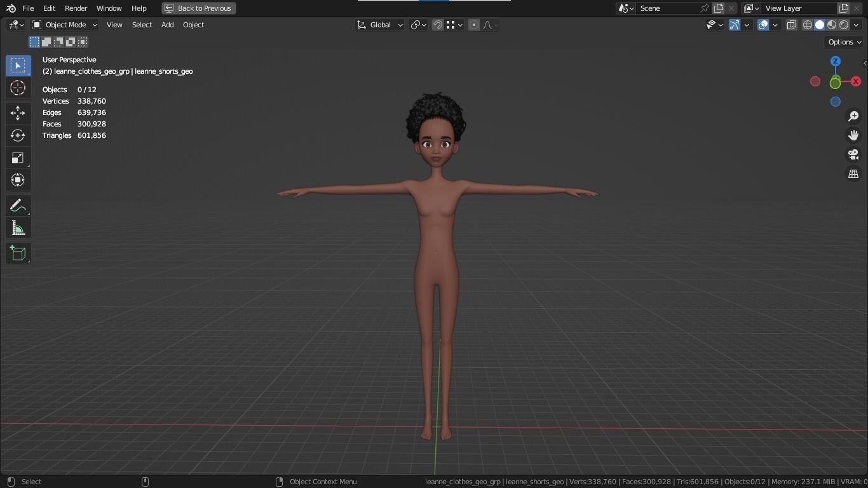868x488 pixels.
Task: Select the Select Box tool
Action: [x=18, y=65]
